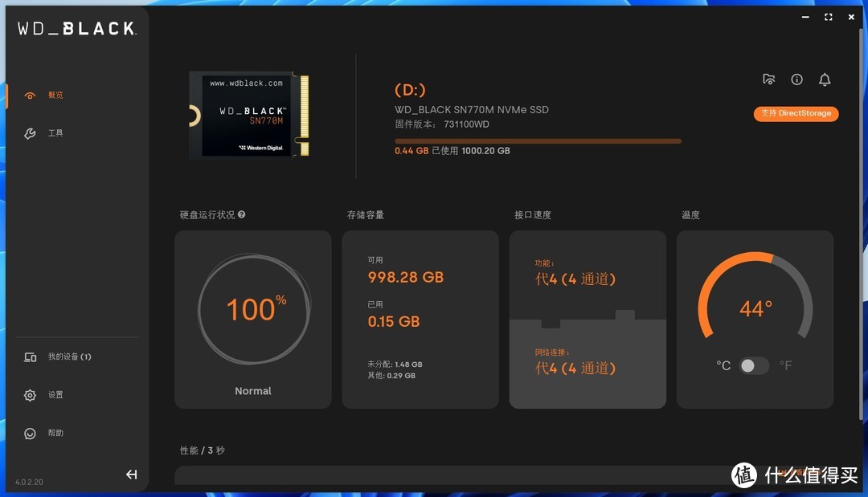Image resolution: width=868 pixels, height=497 pixels.
Task: Collapse the sidebar with the arrow icon
Action: tap(131, 475)
